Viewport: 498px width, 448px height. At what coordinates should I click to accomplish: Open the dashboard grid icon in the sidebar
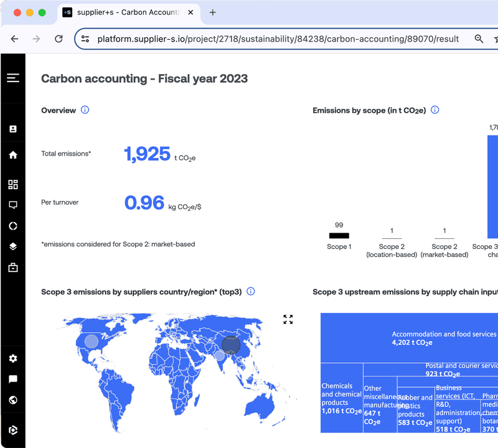[x=13, y=184]
